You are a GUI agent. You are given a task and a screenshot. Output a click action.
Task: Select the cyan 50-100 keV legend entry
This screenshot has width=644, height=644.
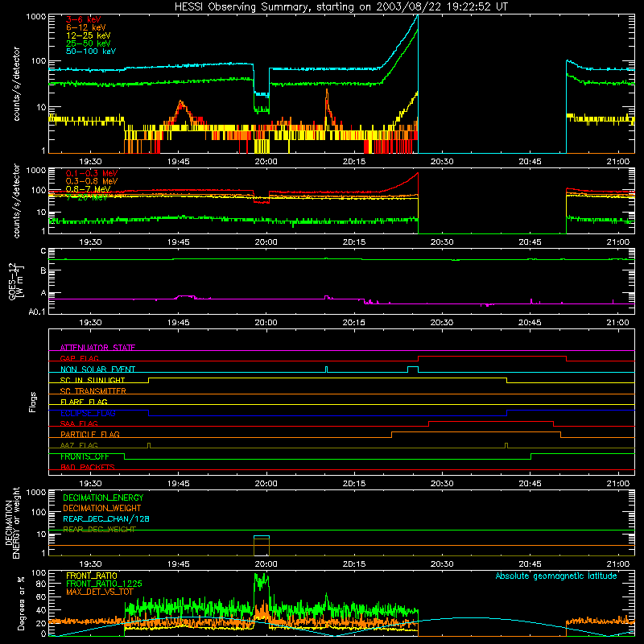click(x=91, y=52)
